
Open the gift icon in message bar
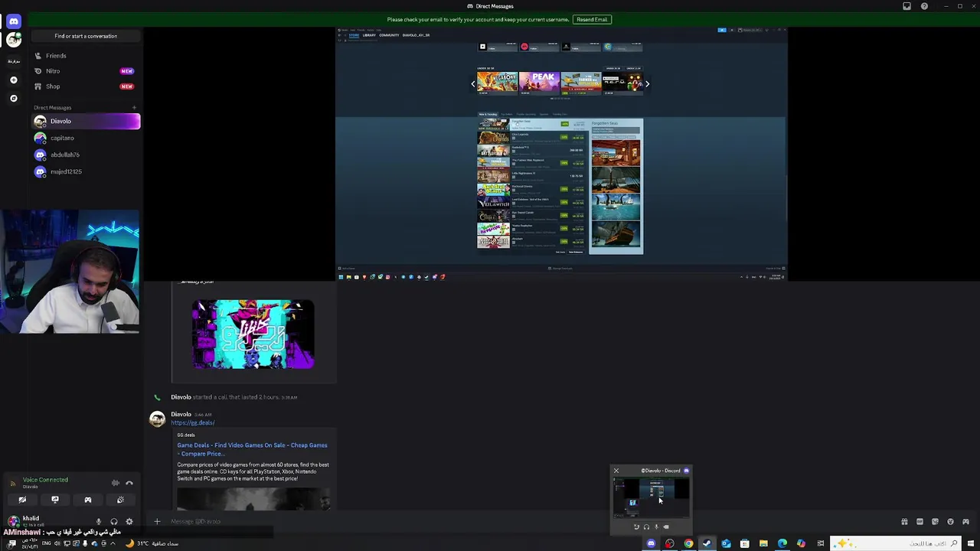click(x=904, y=522)
